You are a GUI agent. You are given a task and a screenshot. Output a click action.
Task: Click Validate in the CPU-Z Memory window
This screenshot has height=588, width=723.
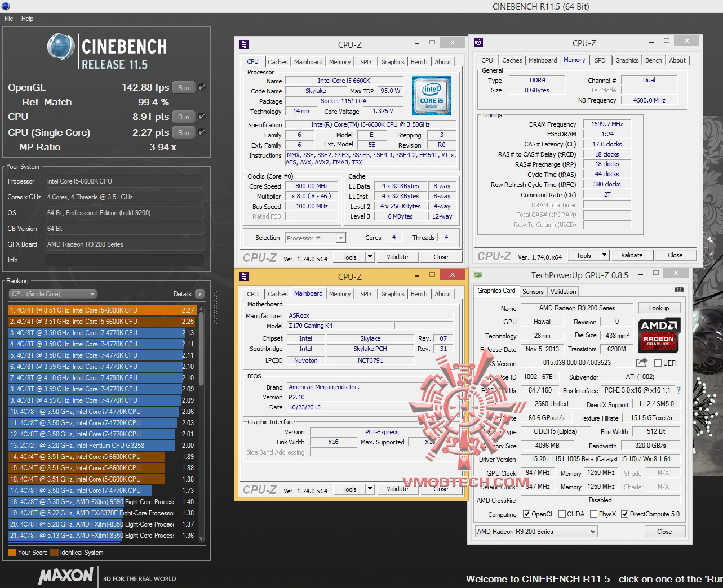point(632,255)
